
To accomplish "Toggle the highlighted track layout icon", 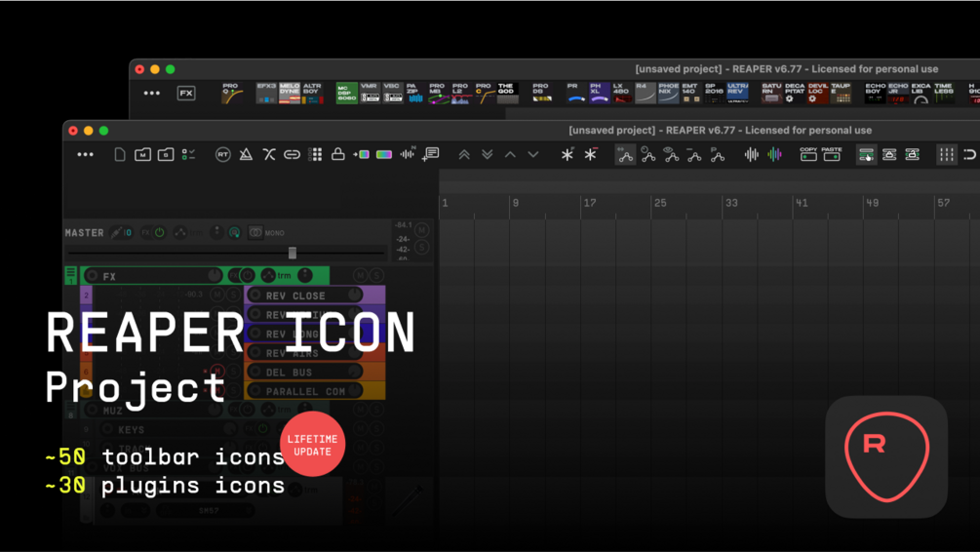I will (x=866, y=155).
